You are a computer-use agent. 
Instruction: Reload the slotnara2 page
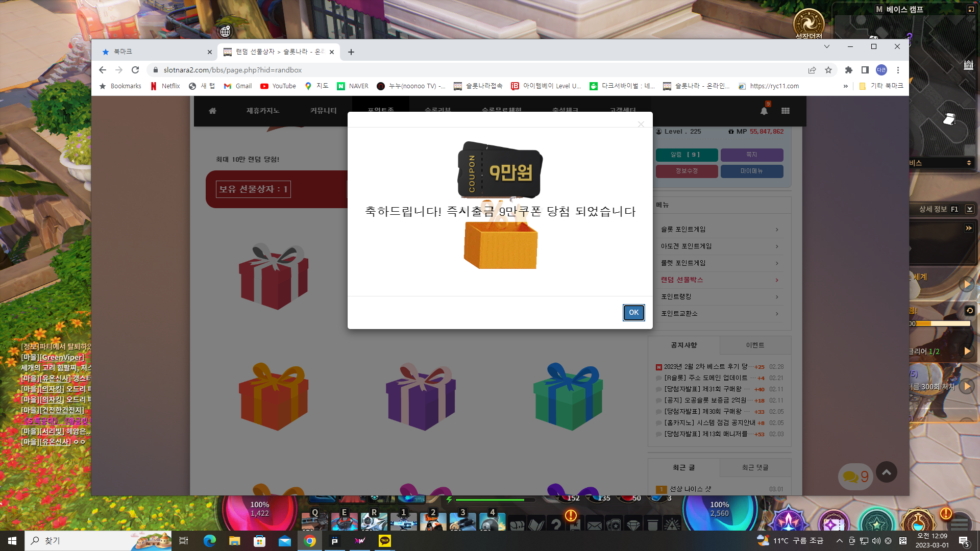(x=135, y=70)
